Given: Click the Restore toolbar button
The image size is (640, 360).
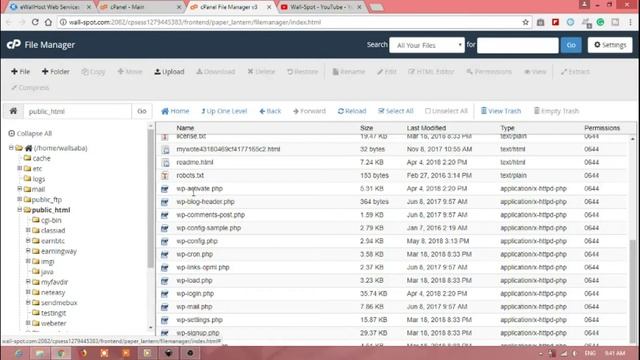Looking at the screenshot, I should coord(302,71).
